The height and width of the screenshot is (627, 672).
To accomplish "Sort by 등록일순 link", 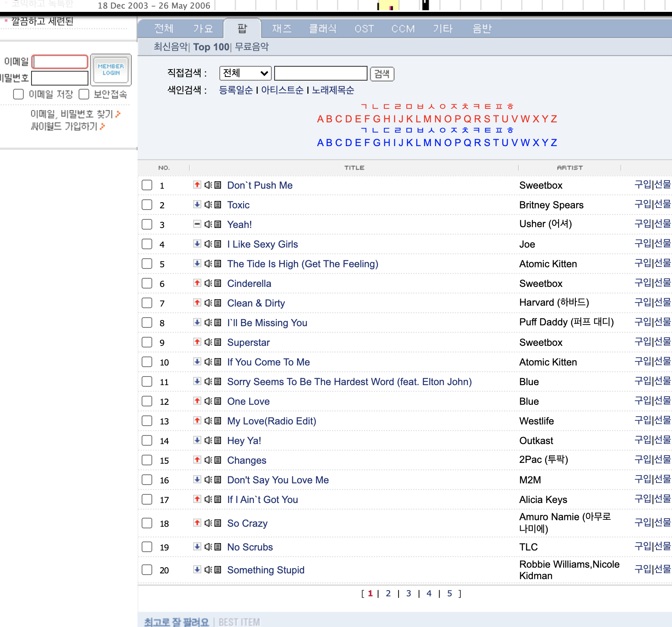I will point(236,90).
